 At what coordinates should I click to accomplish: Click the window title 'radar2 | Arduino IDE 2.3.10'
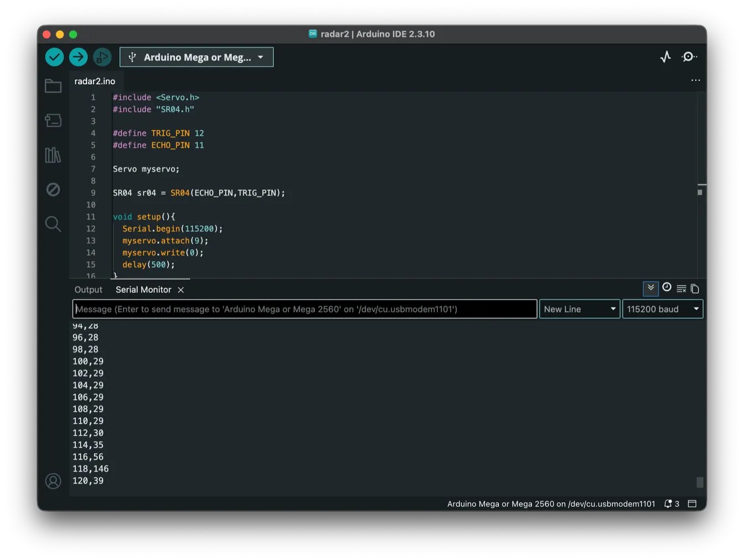[378, 34]
